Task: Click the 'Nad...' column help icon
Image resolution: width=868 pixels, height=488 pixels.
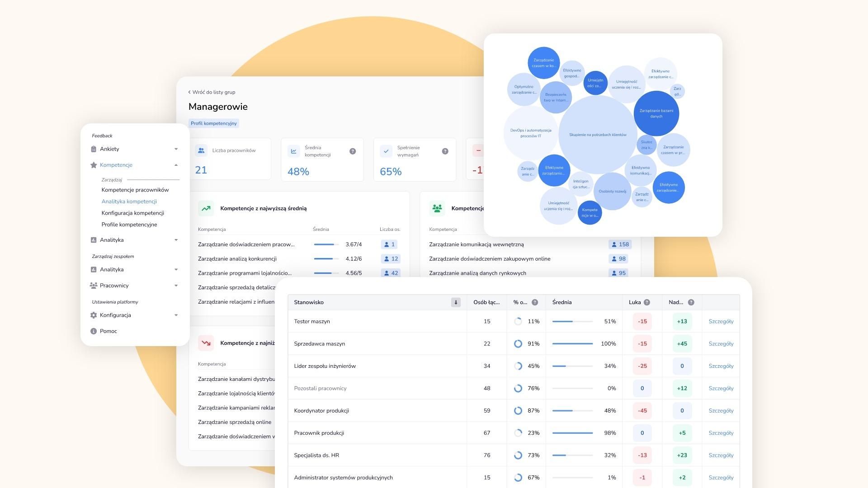Action: (x=691, y=302)
